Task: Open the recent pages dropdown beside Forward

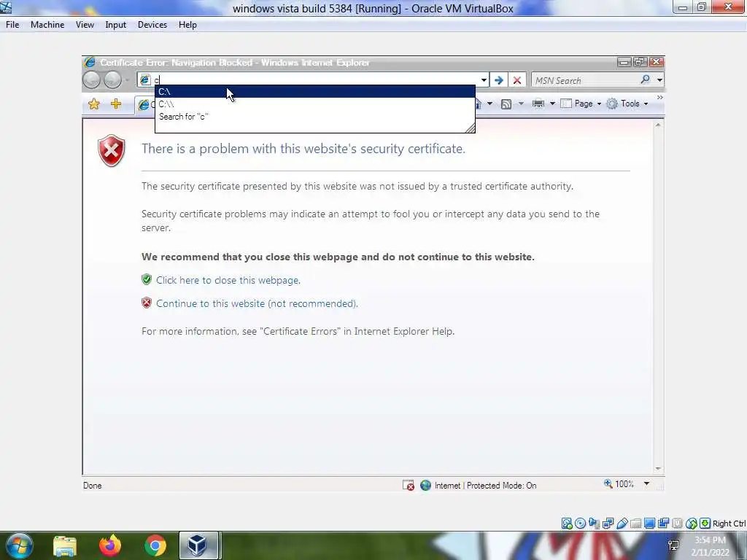Action: [x=127, y=80]
